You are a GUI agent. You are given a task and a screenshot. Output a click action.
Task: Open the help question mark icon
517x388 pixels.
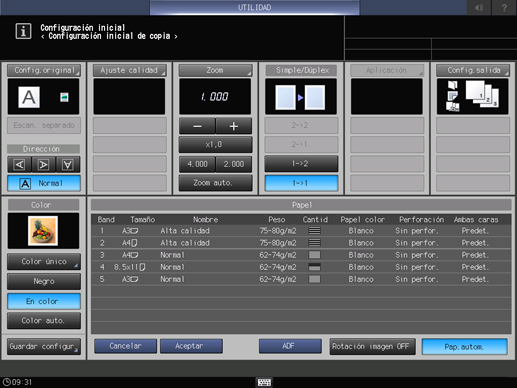pyautogui.click(x=504, y=7)
